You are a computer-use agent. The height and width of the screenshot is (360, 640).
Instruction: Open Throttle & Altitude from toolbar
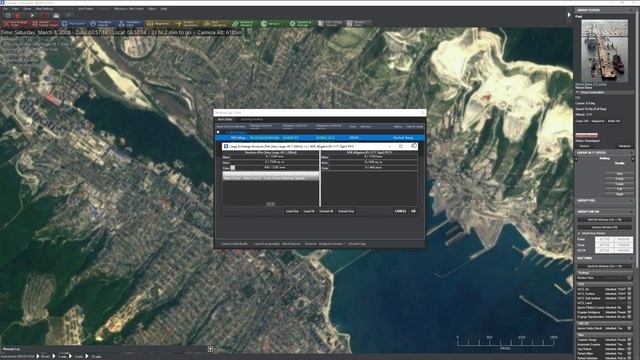[x=103, y=24]
